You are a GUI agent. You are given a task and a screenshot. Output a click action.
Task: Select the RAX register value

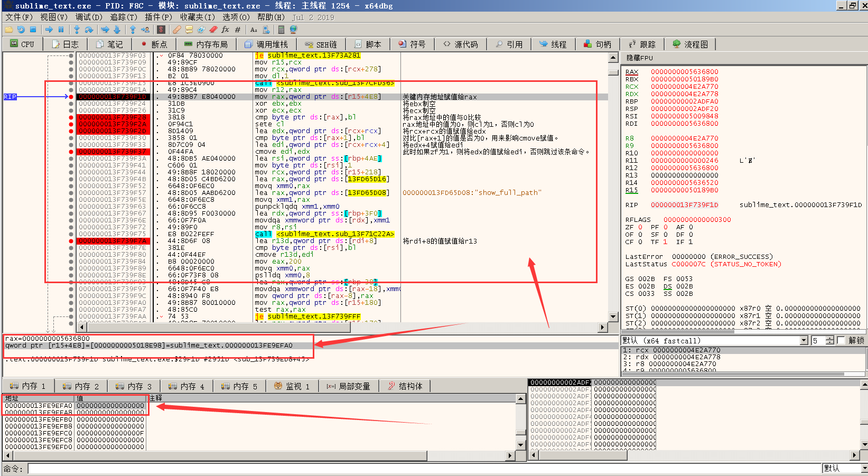[684, 72]
